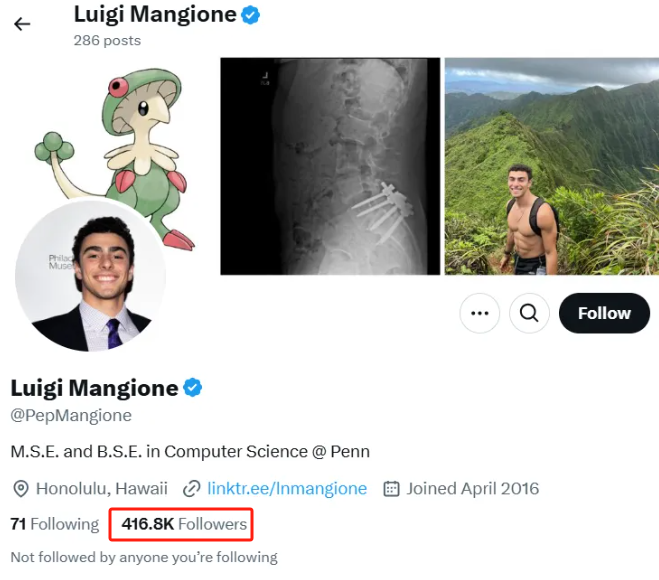659x580 pixels.
Task: Click the Honolulu, Hawaii location text
Action: coord(102,488)
